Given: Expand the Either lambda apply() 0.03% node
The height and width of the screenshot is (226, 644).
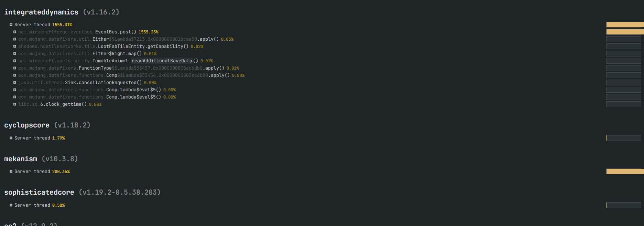Looking at the screenshot, I should pyautogui.click(x=15, y=39).
